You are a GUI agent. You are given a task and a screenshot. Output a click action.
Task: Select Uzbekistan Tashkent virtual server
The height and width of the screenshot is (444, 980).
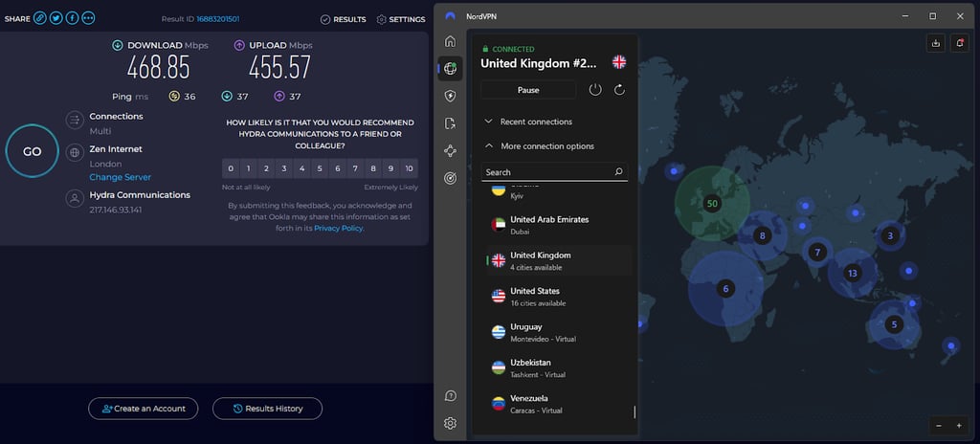[558, 367]
